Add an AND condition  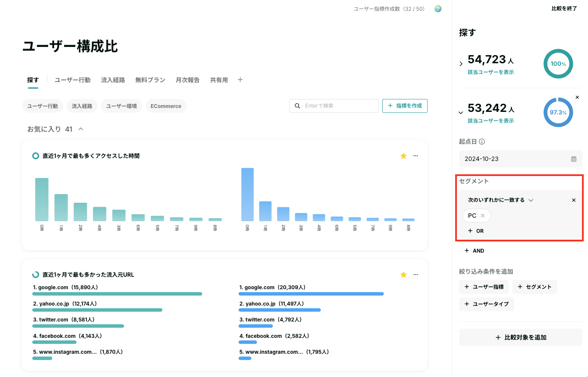point(475,251)
